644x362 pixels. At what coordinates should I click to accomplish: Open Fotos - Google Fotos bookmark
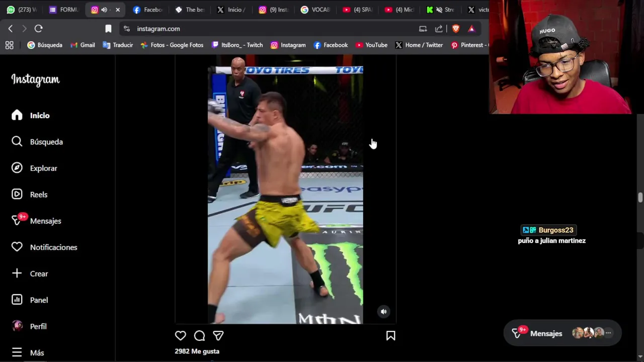click(x=172, y=45)
